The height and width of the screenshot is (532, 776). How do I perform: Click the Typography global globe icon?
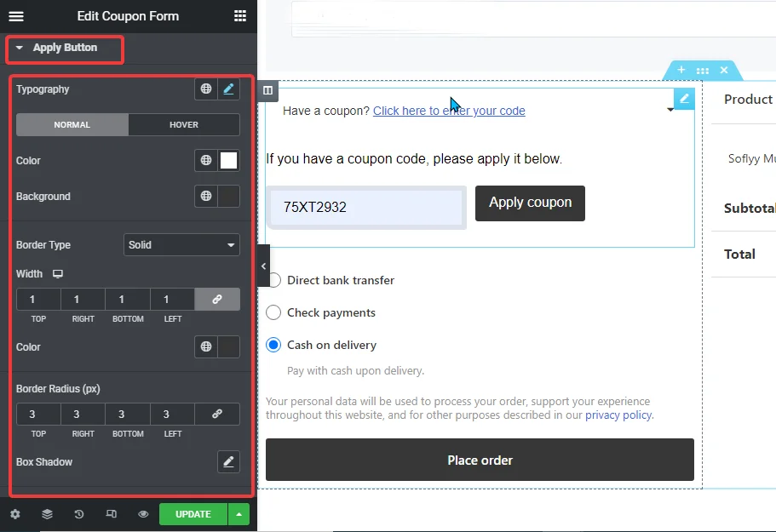[206, 89]
